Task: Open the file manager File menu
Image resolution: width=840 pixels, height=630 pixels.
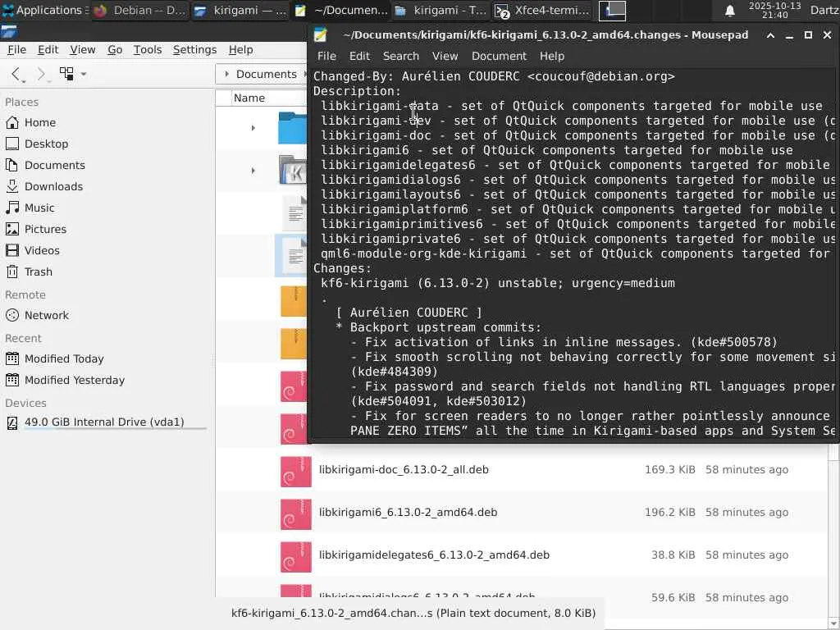Action: [16, 50]
